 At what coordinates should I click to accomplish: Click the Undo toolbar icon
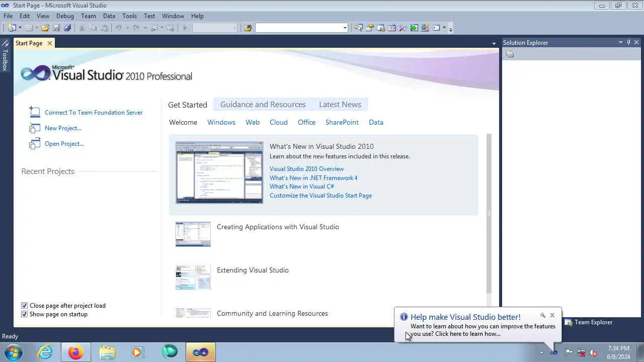118,28
